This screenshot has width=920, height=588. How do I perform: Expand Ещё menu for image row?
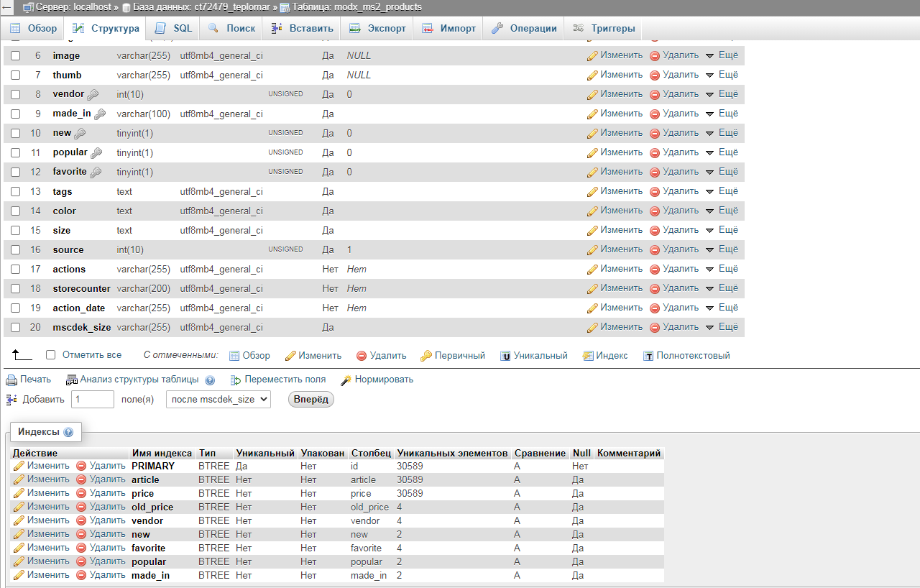click(722, 55)
